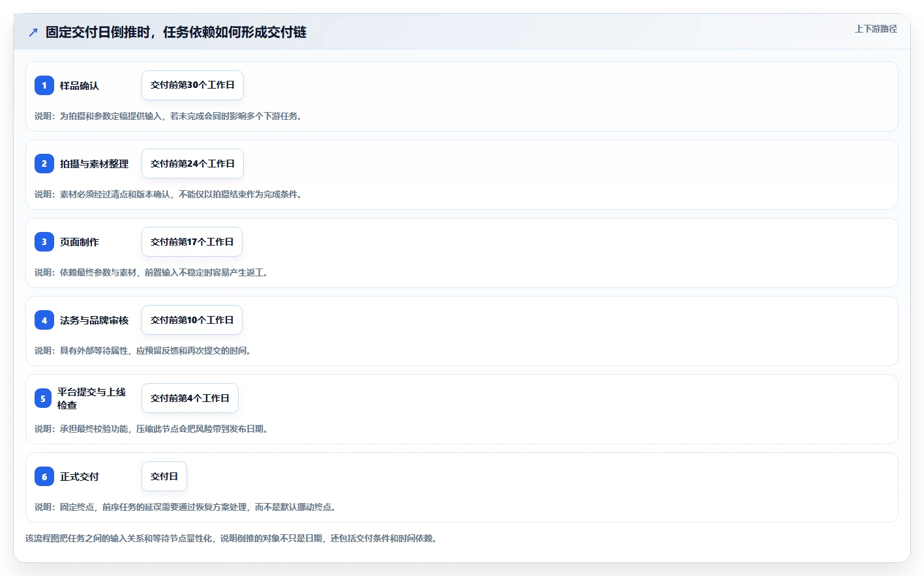The image size is (924, 576).
Task: Click the note starting 固定终点，前序任务的延误
Action: tap(185, 507)
